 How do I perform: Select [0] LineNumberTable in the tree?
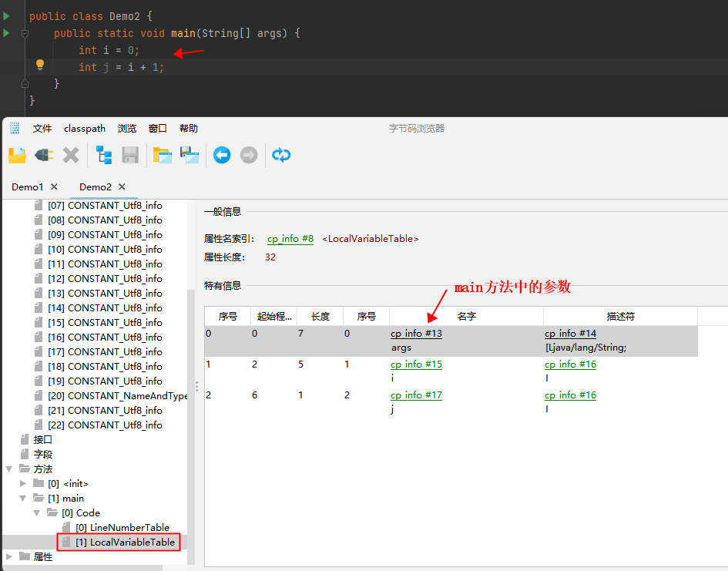pyautogui.click(x=122, y=527)
